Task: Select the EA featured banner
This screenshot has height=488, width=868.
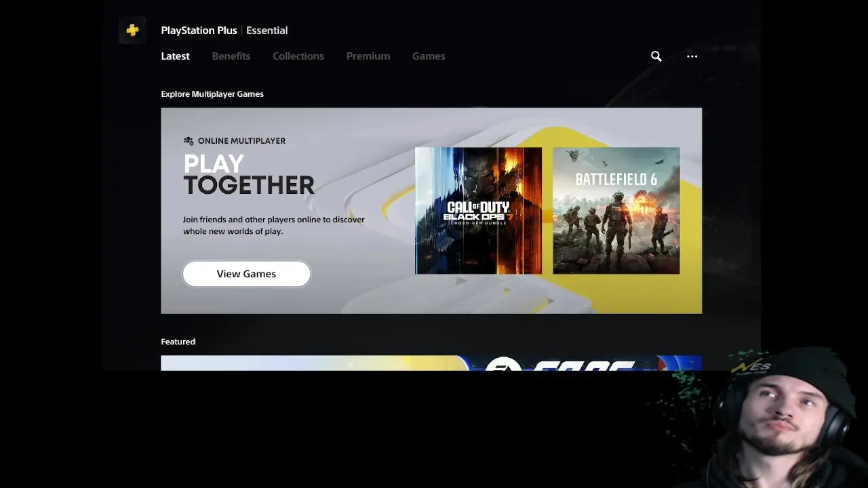Action: coord(431,363)
